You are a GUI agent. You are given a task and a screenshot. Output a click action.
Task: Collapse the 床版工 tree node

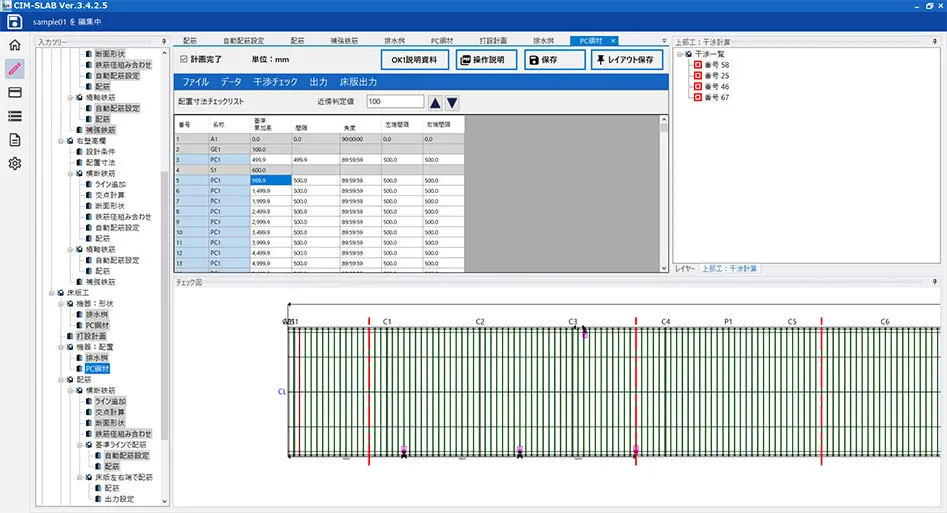coord(51,293)
